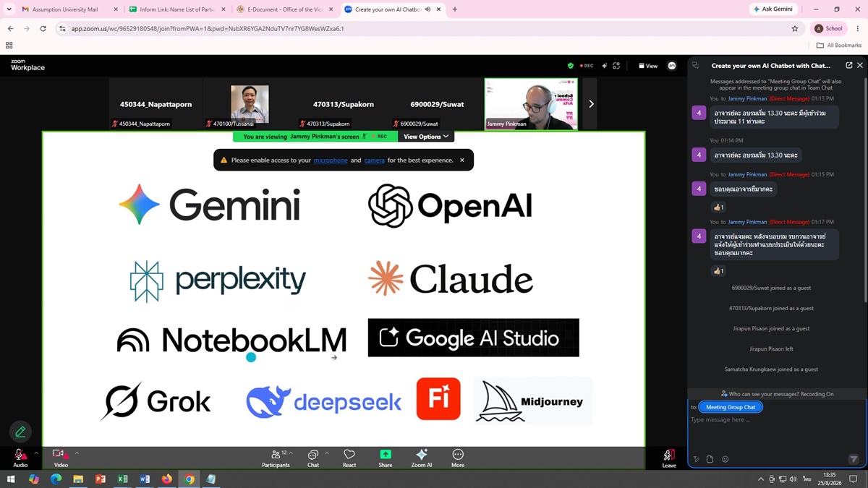Open the View Options dropdown

426,136
